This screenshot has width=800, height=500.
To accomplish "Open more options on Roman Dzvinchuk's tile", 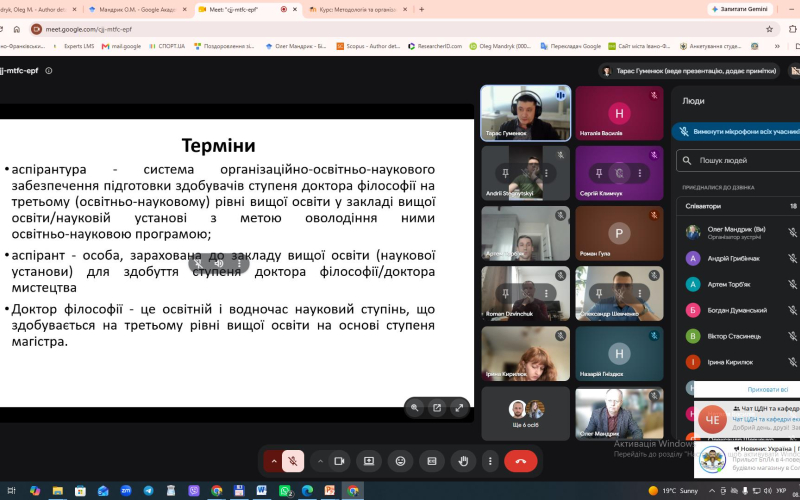I will click(546, 293).
